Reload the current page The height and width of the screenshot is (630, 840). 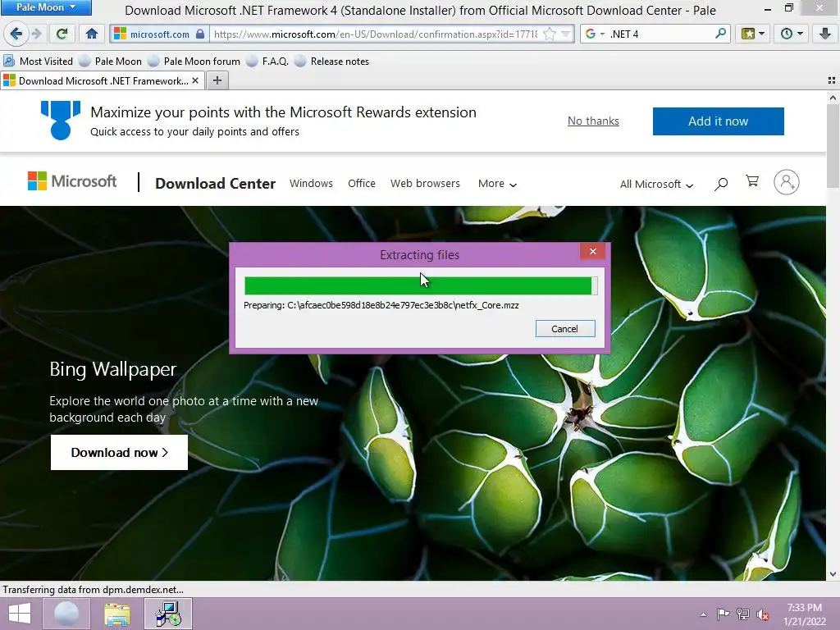pyautogui.click(x=62, y=34)
